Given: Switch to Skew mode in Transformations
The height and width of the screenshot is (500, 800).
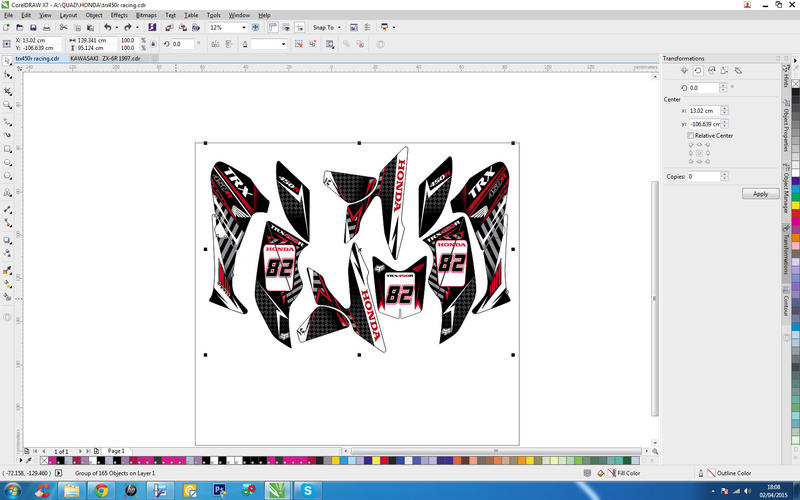Looking at the screenshot, I should (x=738, y=71).
